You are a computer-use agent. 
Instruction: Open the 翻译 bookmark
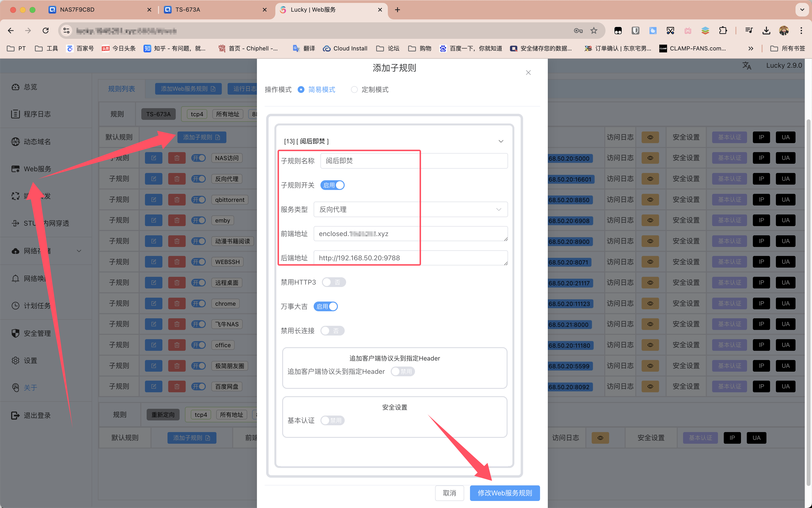pos(304,48)
